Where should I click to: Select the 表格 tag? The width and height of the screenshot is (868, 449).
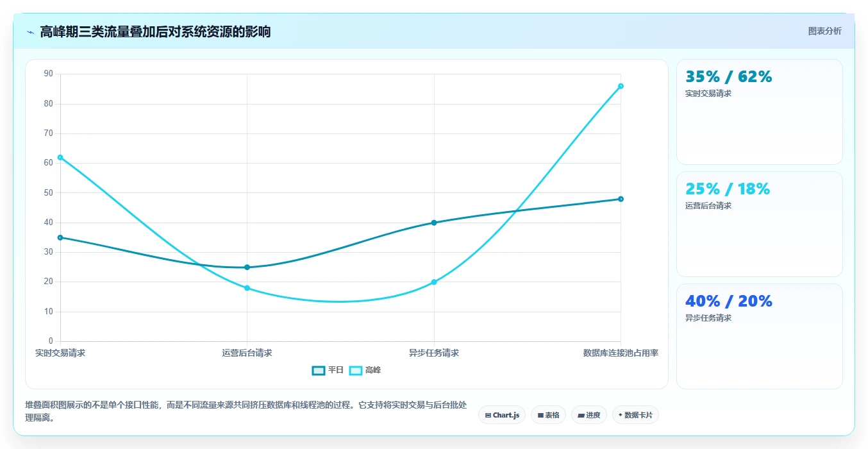(x=548, y=415)
